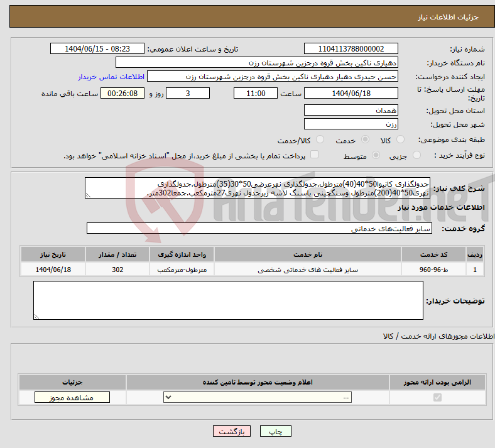Click the مشاهده مجوز button
The width and height of the screenshot is (495, 448).
[x=72, y=397]
